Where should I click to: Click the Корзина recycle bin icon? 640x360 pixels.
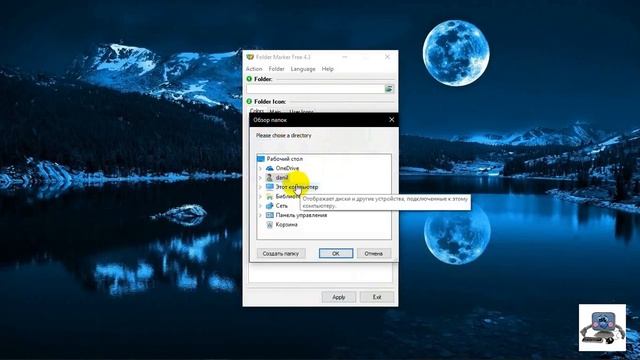(269, 224)
